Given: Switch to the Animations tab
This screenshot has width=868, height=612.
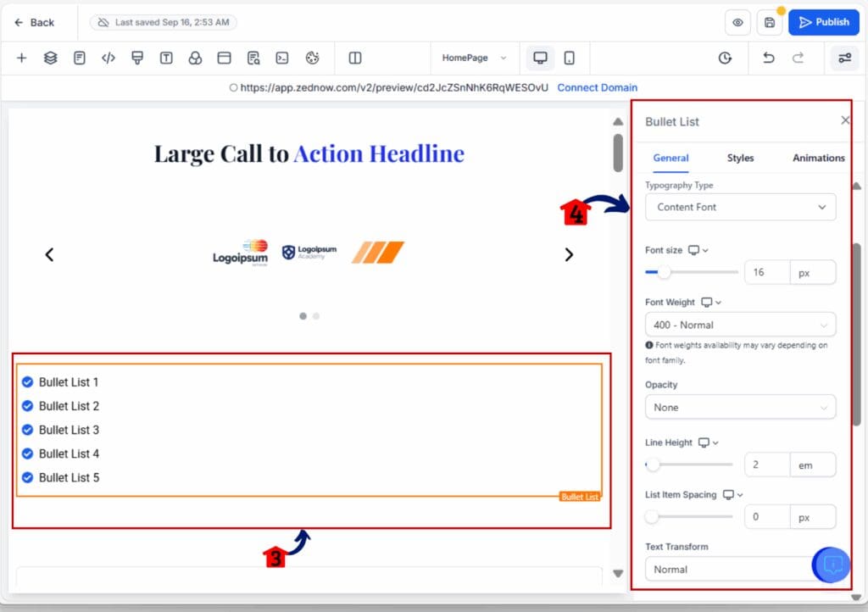Looking at the screenshot, I should point(818,158).
